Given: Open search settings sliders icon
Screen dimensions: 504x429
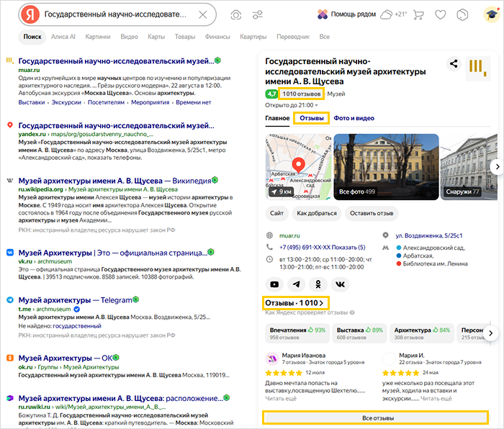Looking at the screenshot, I should tap(258, 15).
